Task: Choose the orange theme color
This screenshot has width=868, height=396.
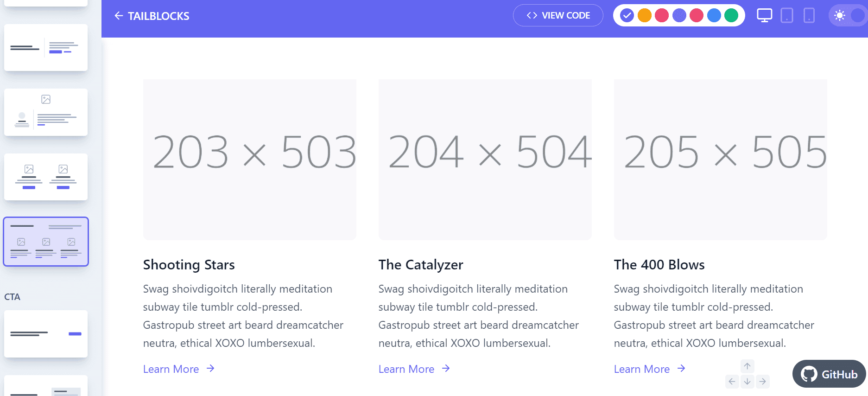Action: (644, 16)
